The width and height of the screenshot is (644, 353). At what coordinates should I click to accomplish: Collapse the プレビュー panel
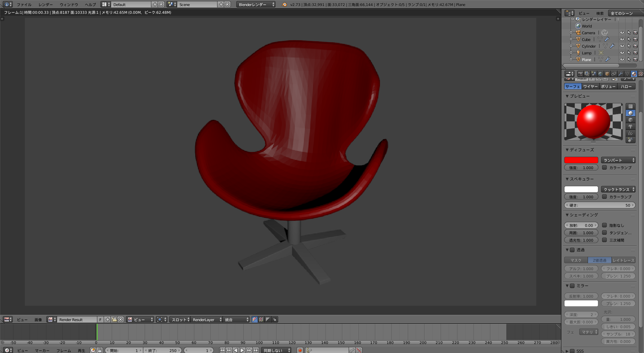pyautogui.click(x=567, y=96)
